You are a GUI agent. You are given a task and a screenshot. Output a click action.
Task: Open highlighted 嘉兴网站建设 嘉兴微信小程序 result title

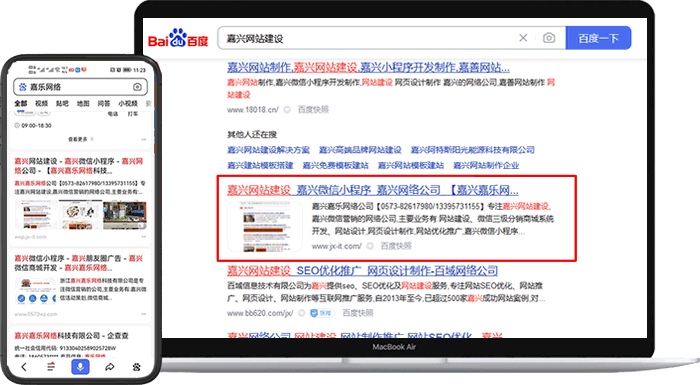click(373, 190)
